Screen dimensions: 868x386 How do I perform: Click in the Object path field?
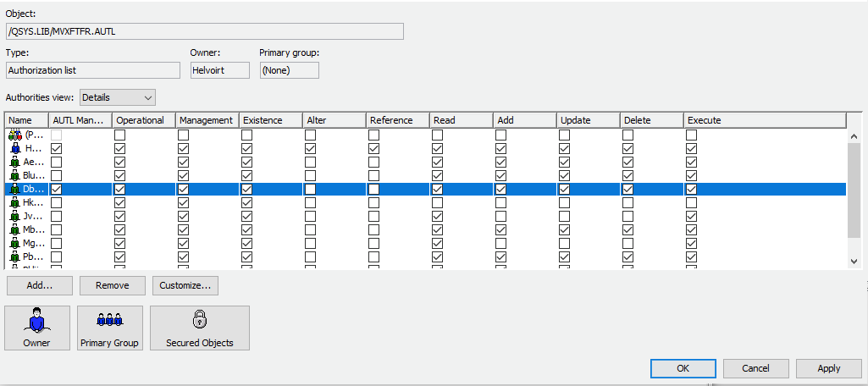click(204, 31)
